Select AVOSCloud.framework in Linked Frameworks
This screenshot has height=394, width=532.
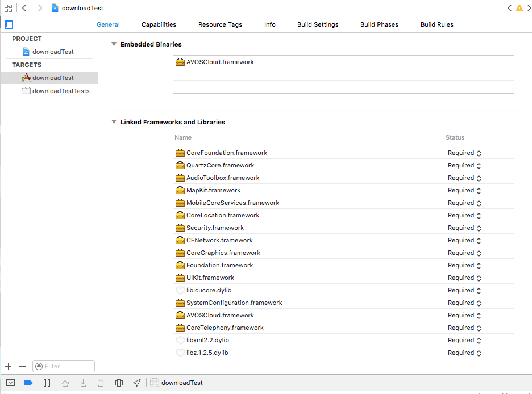click(344, 316)
